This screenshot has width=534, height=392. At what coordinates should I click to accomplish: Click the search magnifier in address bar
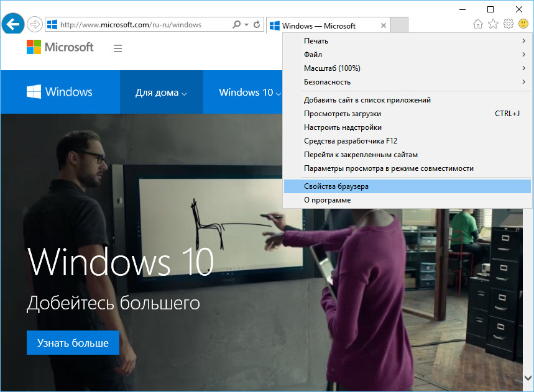[236, 24]
